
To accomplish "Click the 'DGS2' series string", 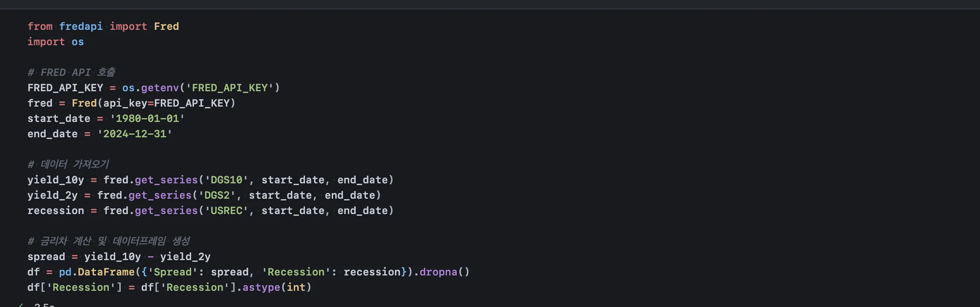I will pyautogui.click(x=217, y=195).
